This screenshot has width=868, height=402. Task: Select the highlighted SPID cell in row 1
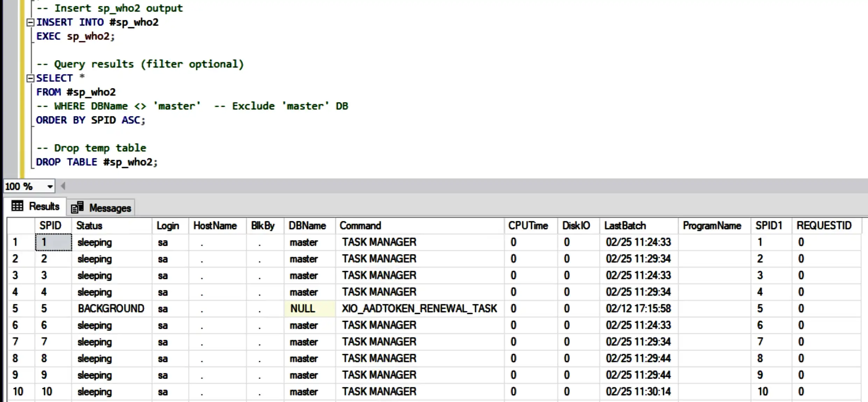pyautogui.click(x=54, y=242)
